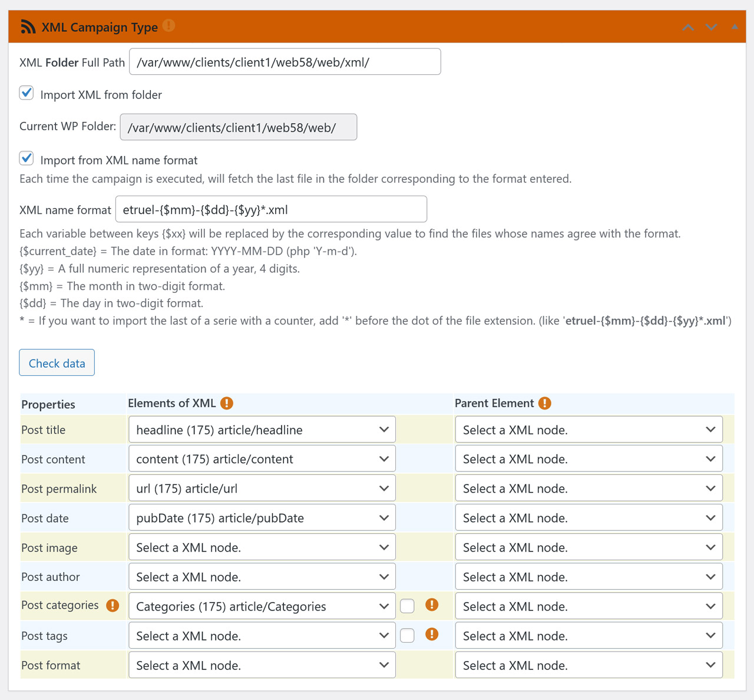Click the info icon next to Parent Element
The image size is (754, 700).
(545, 403)
